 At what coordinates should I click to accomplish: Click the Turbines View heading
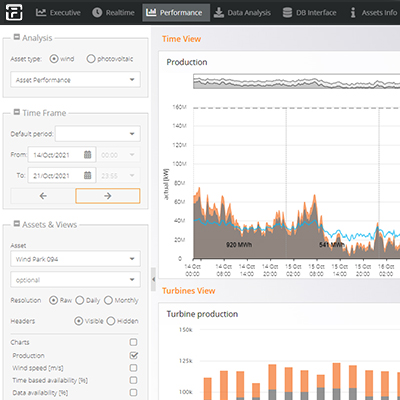point(189,291)
